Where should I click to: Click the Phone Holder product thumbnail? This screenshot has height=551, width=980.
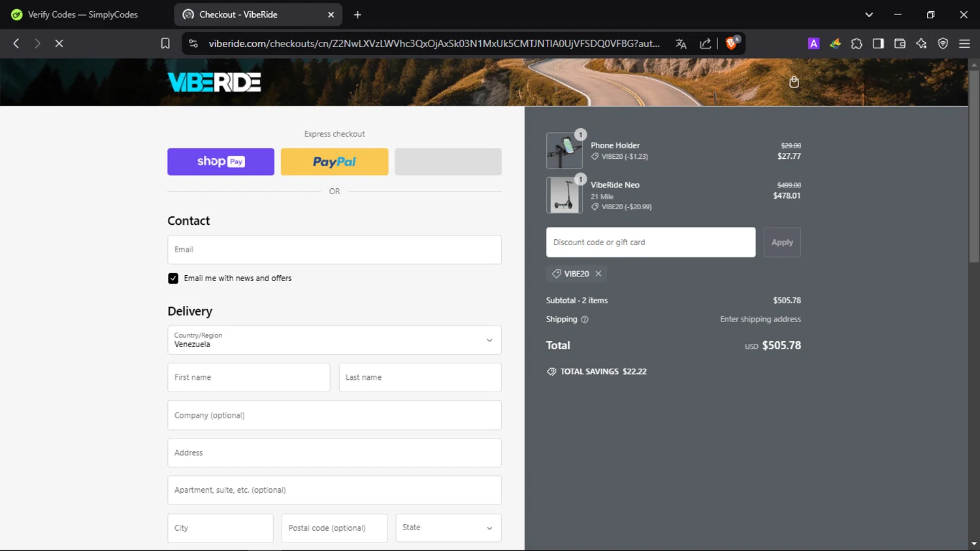coord(564,151)
